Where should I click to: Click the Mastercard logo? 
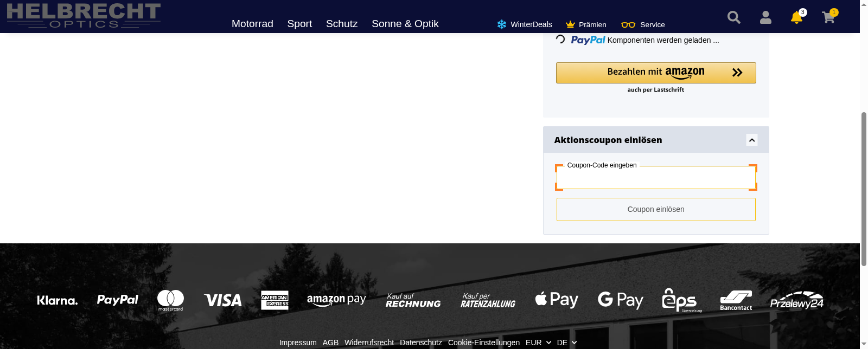pyautogui.click(x=170, y=300)
